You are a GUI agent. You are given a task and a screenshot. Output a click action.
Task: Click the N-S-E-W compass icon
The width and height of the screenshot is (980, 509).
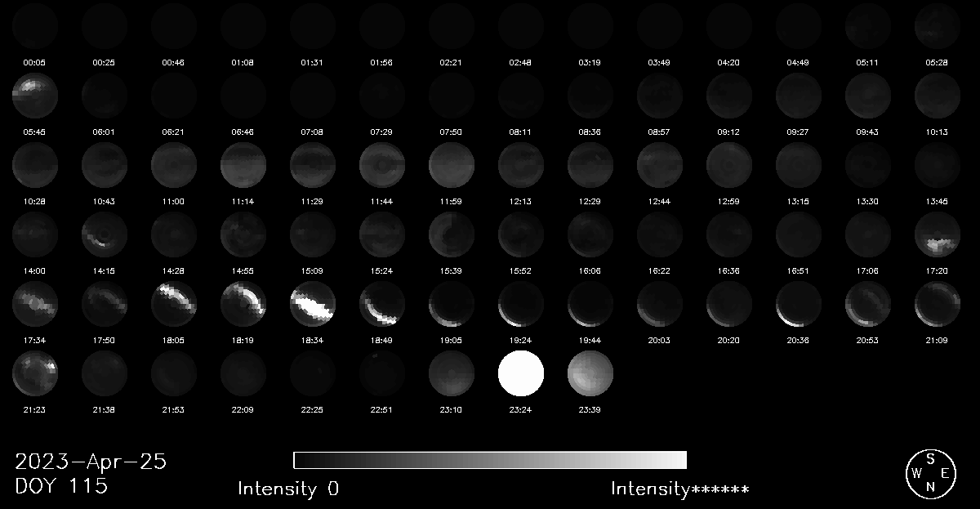(930, 473)
